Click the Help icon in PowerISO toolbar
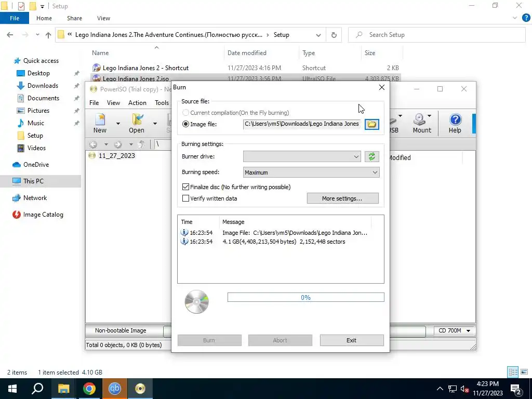 pos(455,124)
